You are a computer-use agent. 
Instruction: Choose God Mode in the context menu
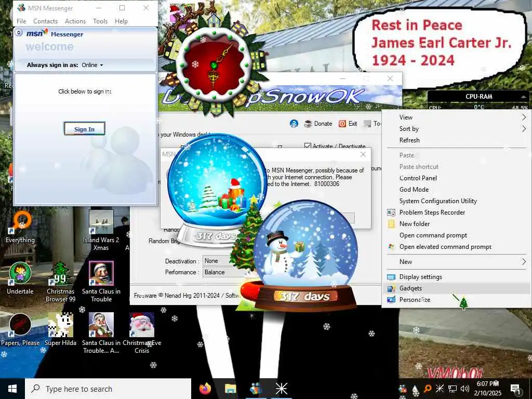[456, 190]
